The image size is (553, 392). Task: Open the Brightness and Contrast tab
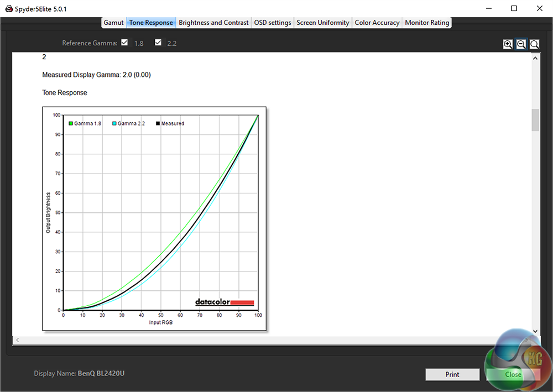coord(213,23)
